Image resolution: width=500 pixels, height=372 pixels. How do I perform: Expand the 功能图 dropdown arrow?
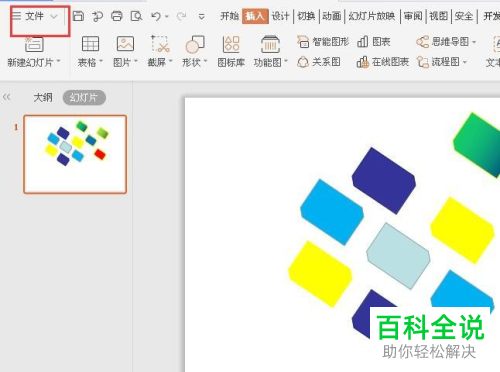(286, 62)
